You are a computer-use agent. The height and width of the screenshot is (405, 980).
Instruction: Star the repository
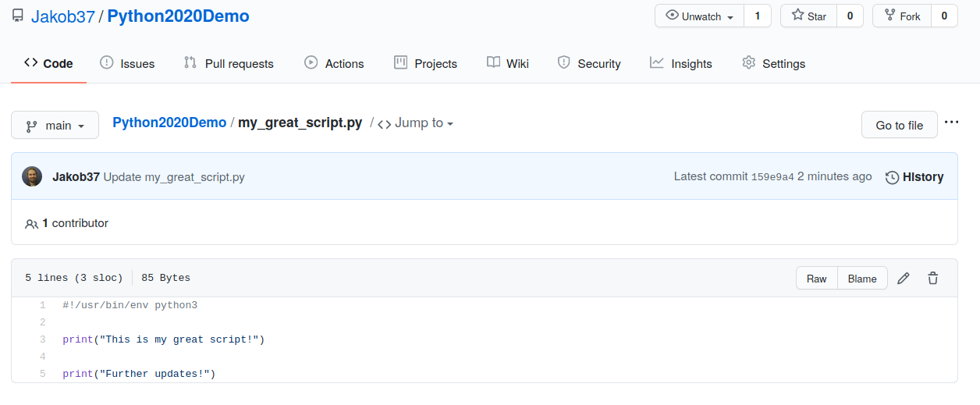(809, 16)
